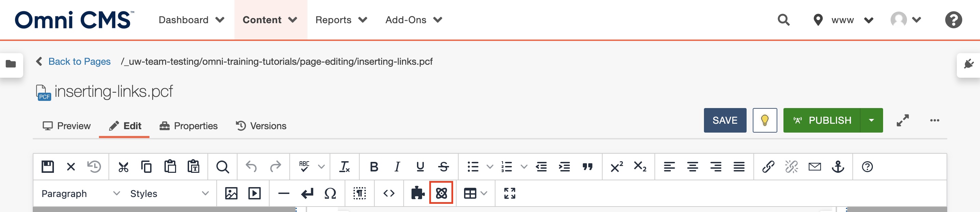Click the Mailto link envelope icon
The width and height of the screenshot is (980, 212).
815,167
